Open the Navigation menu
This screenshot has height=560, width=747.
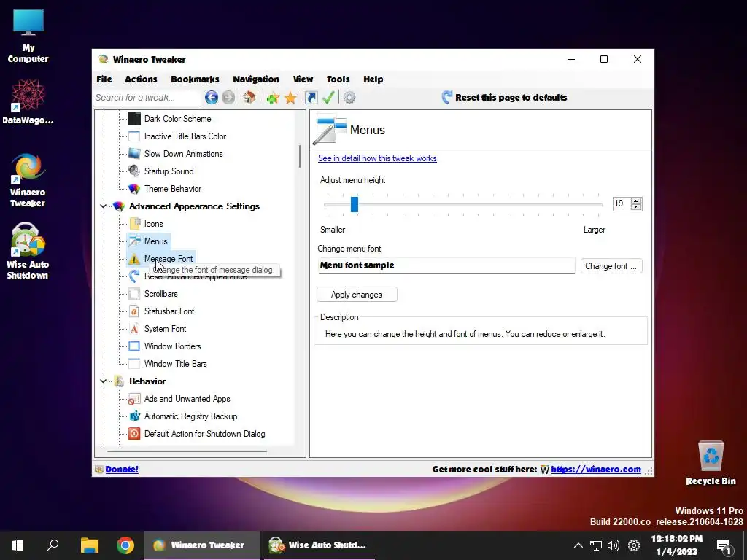click(x=256, y=79)
